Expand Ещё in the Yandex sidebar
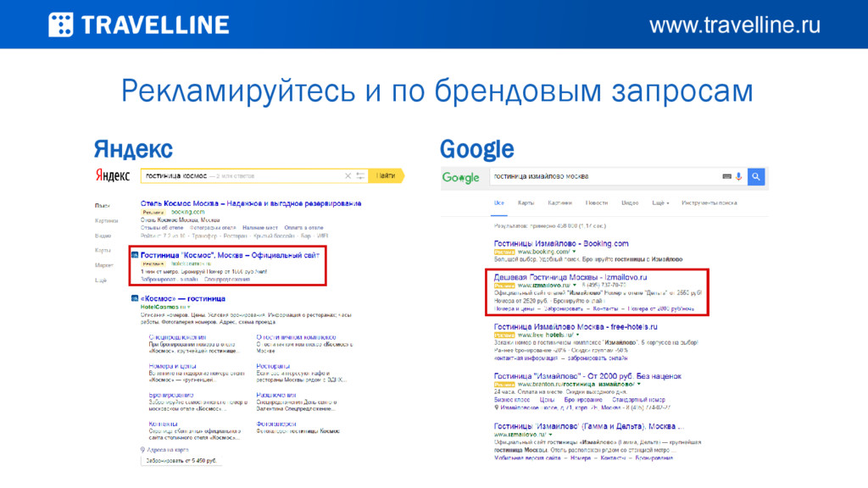 click(x=101, y=280)
